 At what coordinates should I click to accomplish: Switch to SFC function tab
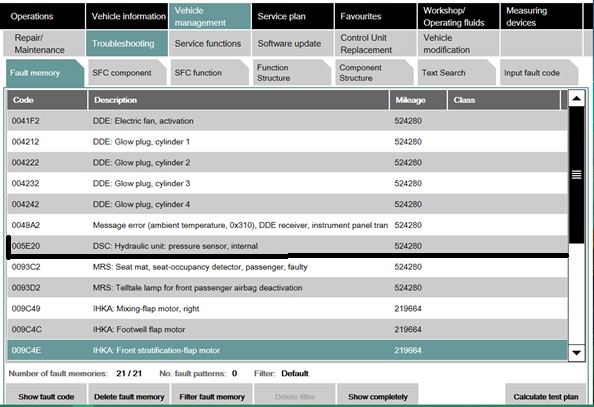[x=209, y=72]
